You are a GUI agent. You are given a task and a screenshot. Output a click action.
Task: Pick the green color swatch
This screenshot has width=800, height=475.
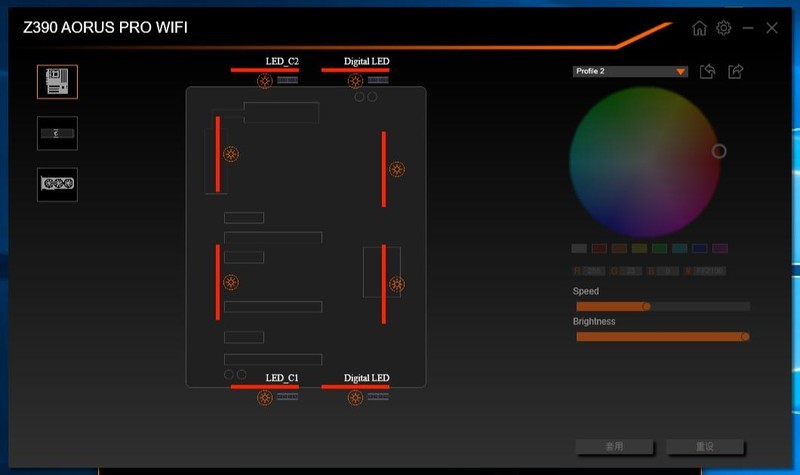(659, 248)
